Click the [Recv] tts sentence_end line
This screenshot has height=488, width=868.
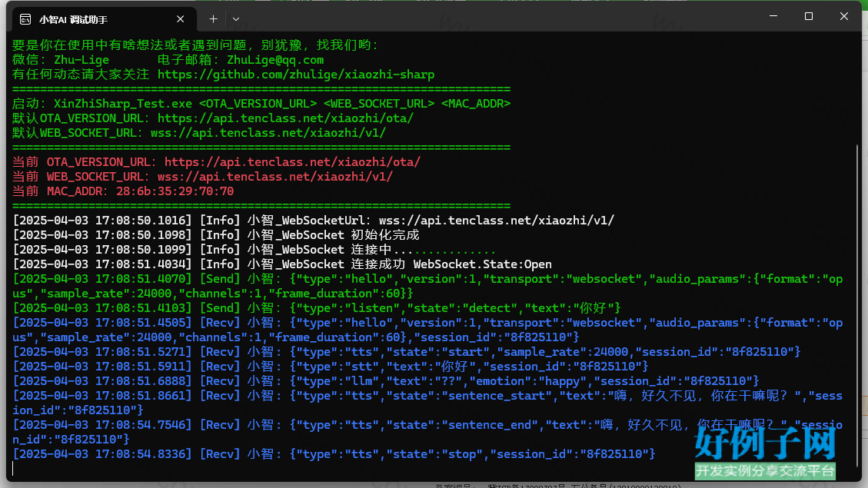(427, 432)
